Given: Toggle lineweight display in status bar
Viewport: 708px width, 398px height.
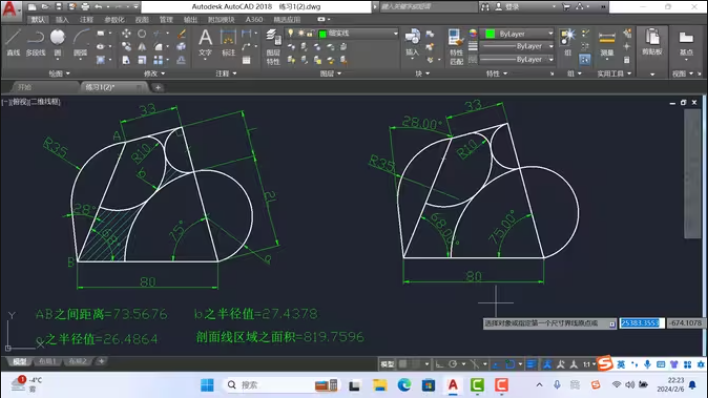Looking at the screenshot, I should coord(532,364).
